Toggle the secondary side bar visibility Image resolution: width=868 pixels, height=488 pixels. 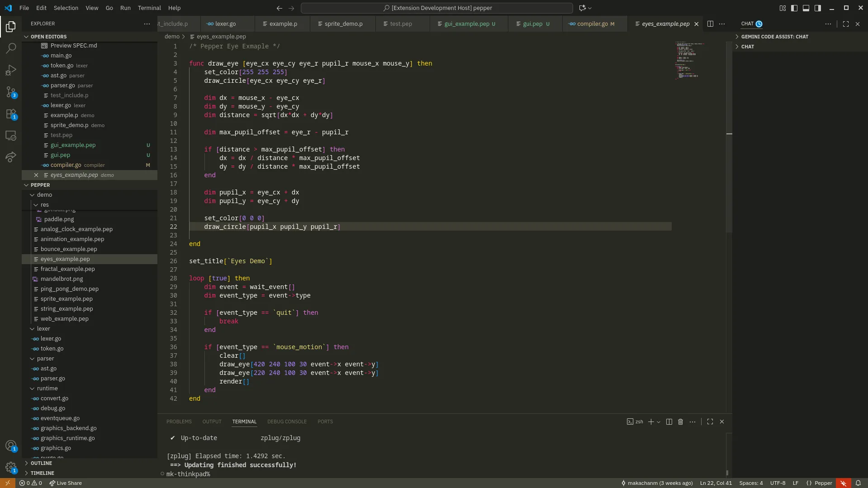pyautogui.click(x=818, y=8)
